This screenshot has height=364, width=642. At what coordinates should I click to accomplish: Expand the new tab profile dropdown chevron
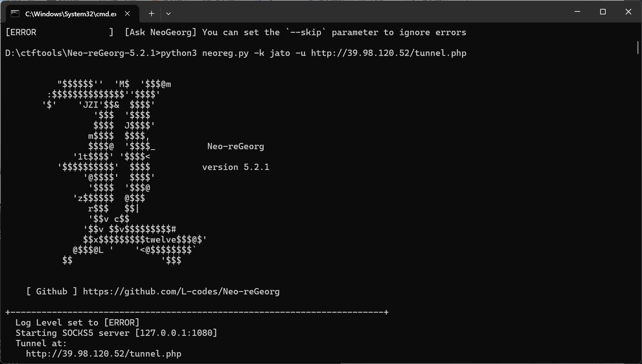pyautogui.click(x=168, y=14)
